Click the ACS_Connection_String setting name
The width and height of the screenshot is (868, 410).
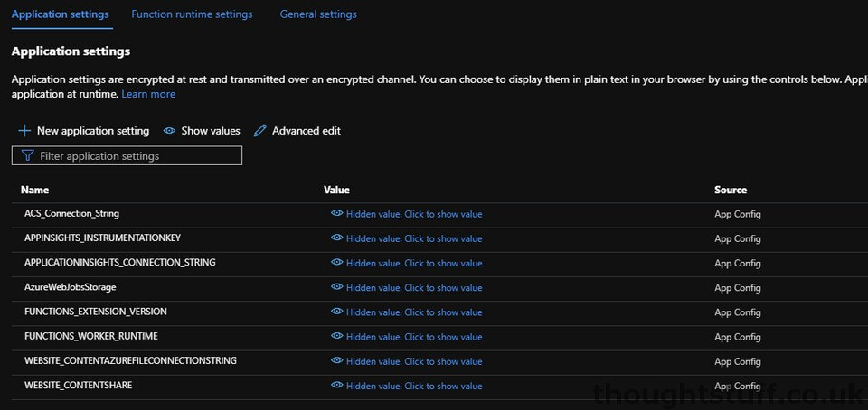[72, 213]
